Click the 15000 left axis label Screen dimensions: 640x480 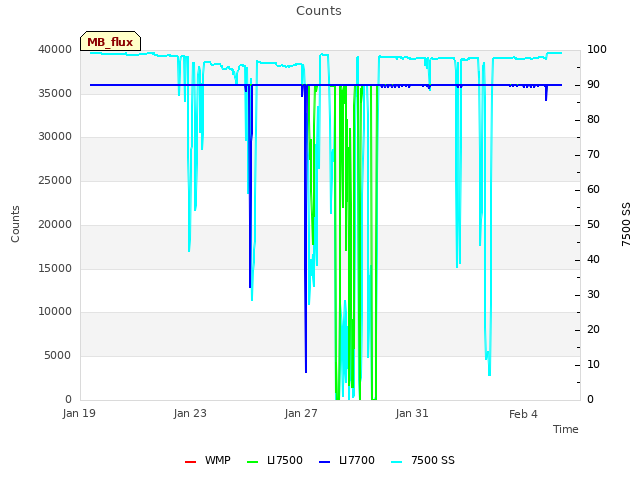55,268
